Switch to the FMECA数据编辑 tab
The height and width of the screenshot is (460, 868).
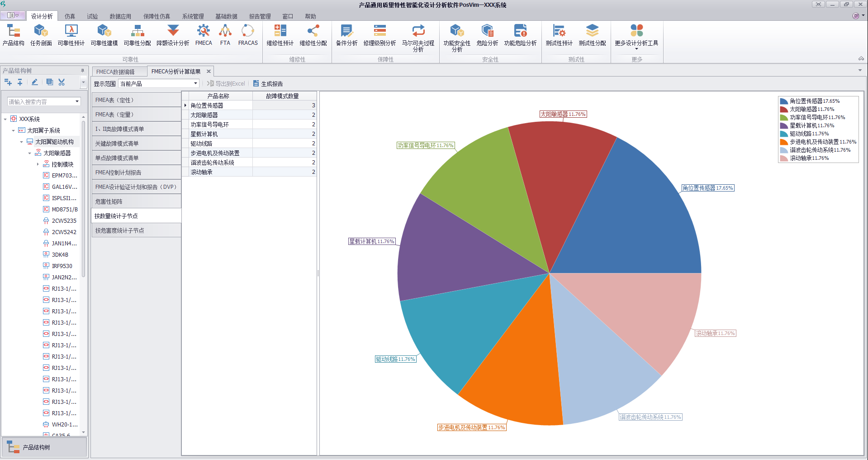click(115, 72)
